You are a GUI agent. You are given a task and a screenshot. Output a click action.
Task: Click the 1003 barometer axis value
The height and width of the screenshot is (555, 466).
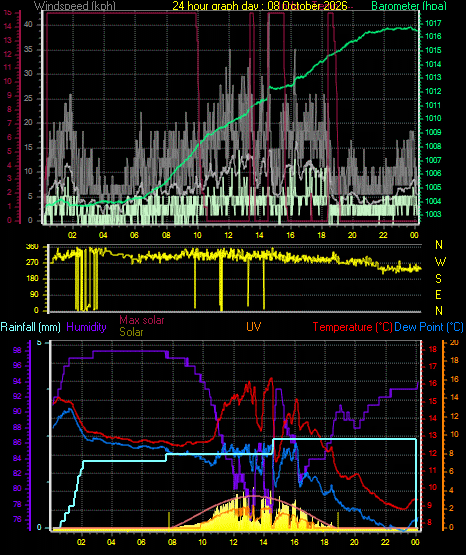(433, 214)
